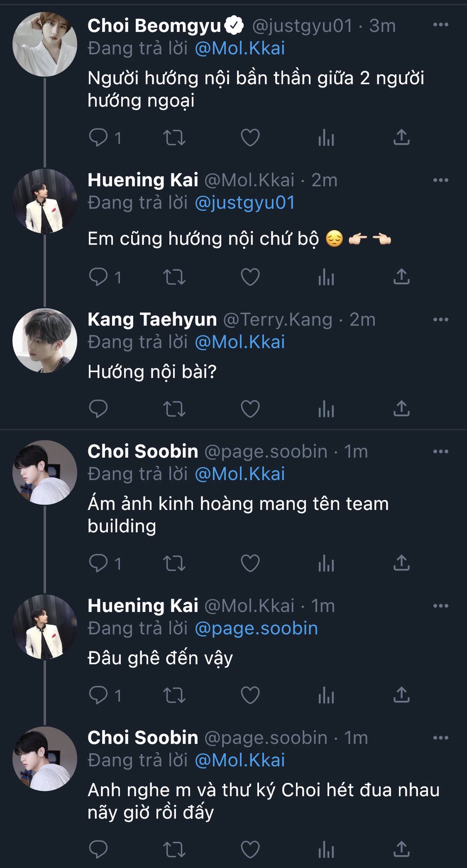
Task: Open Kang Taehyun's avatar photo
Action: click(45, 340)
